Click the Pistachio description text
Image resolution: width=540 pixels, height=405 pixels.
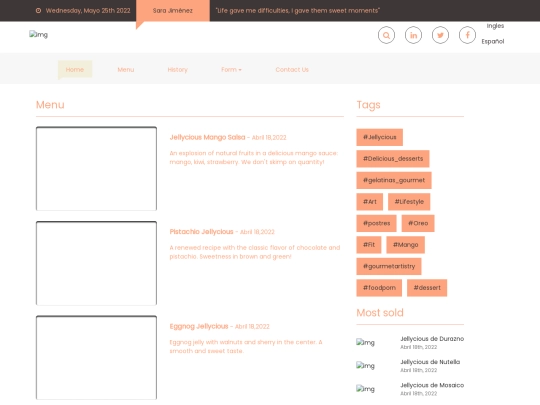click(255, 252)
